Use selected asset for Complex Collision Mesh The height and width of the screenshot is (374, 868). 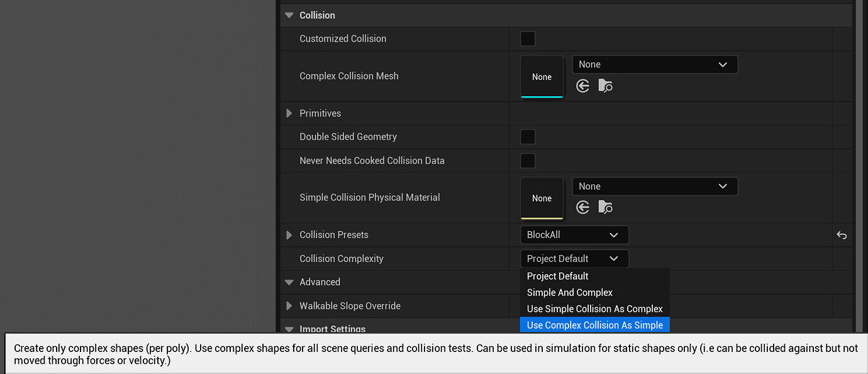tap(583, 86)
